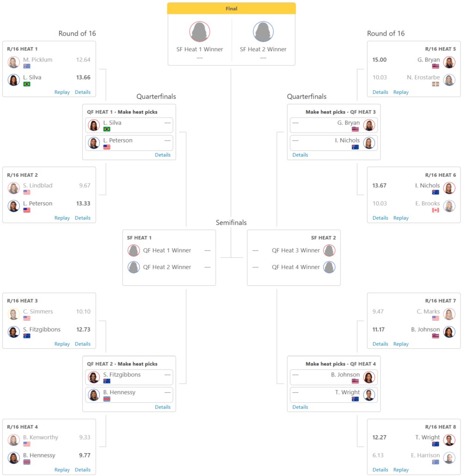Click SF Heat 1 Winner placeholder avatar in Final
Image resolution: width=462 pixels, height=476 pixels.
tap(199, 31)
